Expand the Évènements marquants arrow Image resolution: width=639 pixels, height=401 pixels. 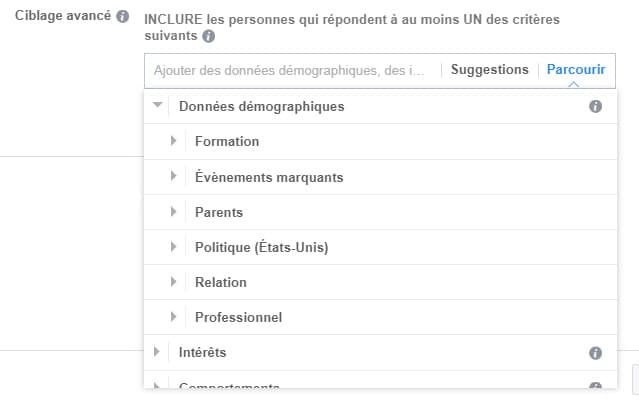[x=174, y=176]
